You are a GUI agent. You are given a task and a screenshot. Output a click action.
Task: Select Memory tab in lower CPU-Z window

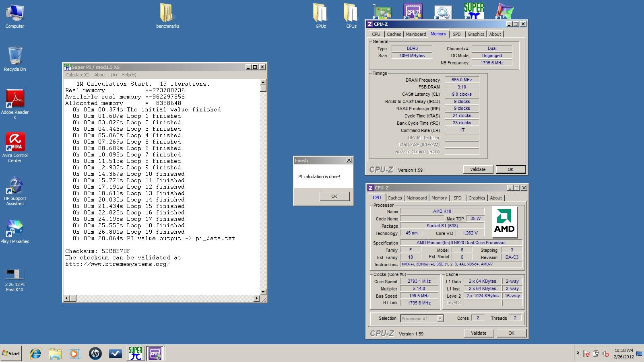pos(439,198)
